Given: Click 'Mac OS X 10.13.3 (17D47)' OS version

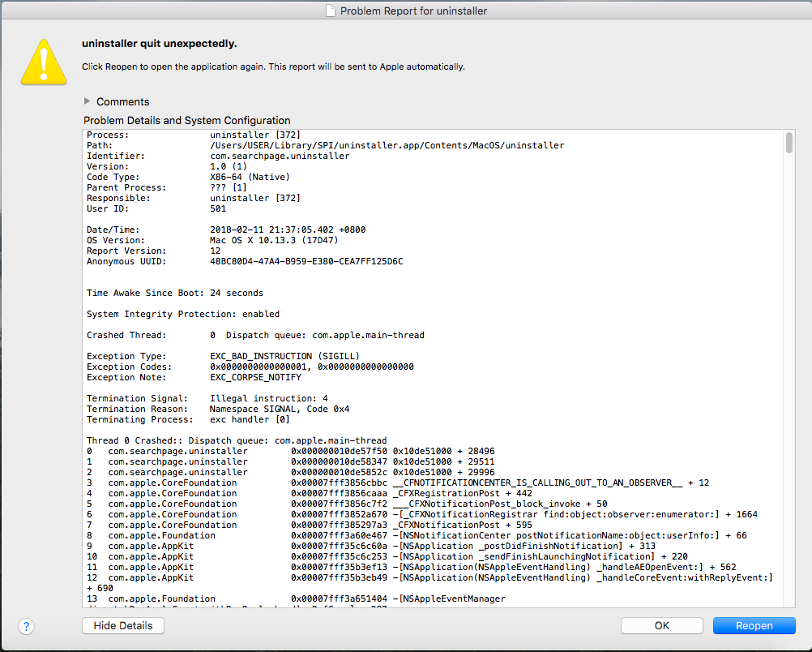Looking at the screenshot, I should point(274,240).
